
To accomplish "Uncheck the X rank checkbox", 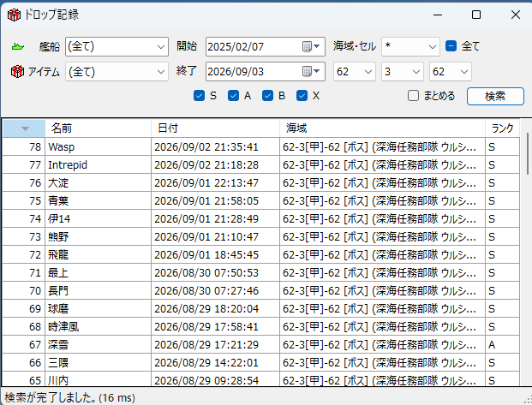I will tap(302, 96).
